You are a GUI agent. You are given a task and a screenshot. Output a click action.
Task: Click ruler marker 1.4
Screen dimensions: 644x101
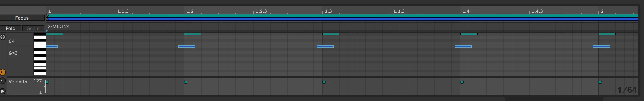[466, 11]
